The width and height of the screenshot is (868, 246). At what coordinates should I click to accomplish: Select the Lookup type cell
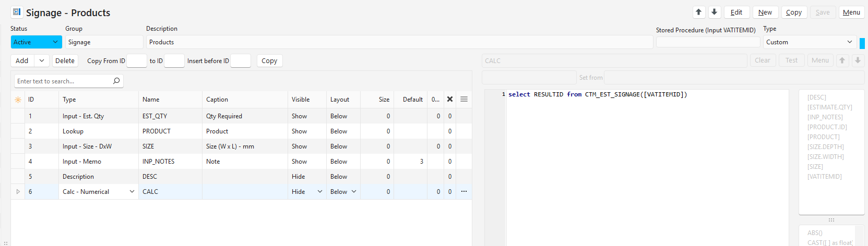pos(99,131)
